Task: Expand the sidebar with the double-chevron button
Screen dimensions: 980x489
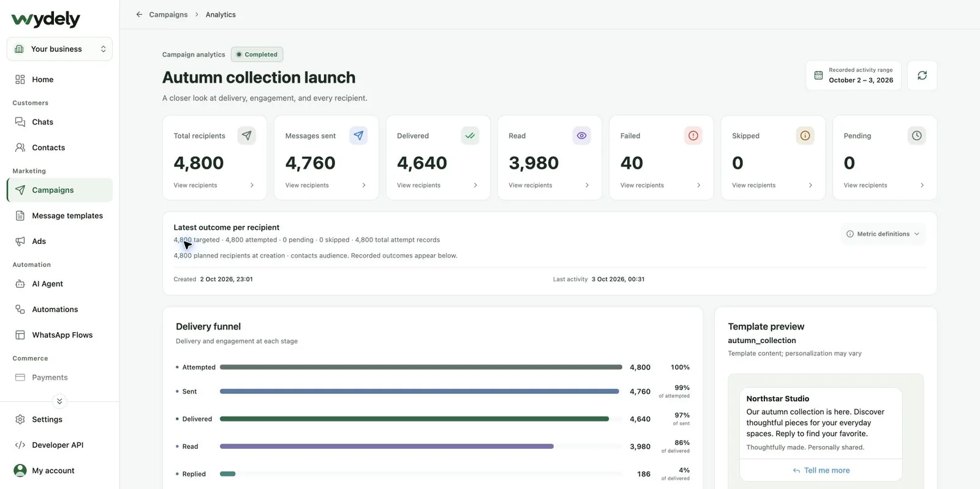Action: point(59,401)
